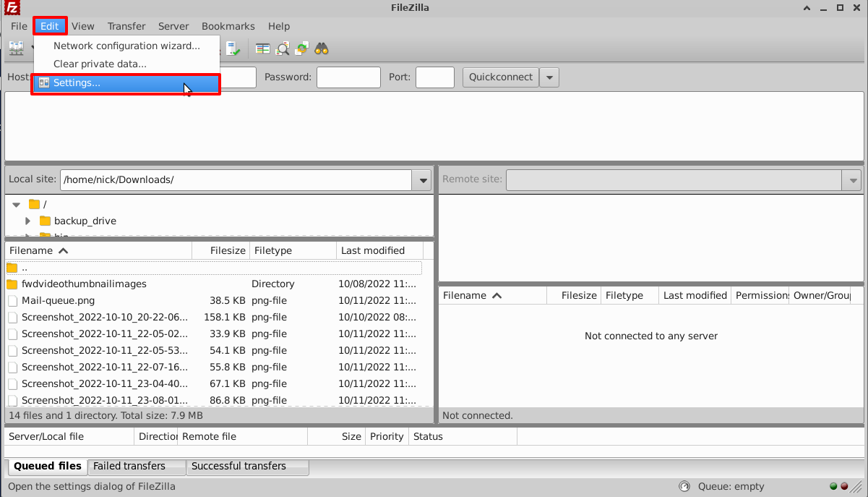Click the red activity indicator light
Image resolution: width=868 pixels, height=497 pixels.
844,487
